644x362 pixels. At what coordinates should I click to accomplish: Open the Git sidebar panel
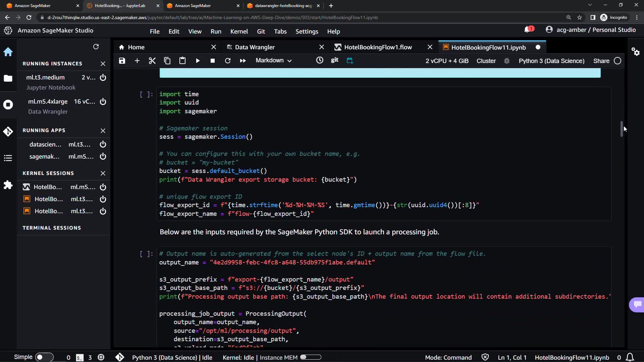click(x=8, y=131)
